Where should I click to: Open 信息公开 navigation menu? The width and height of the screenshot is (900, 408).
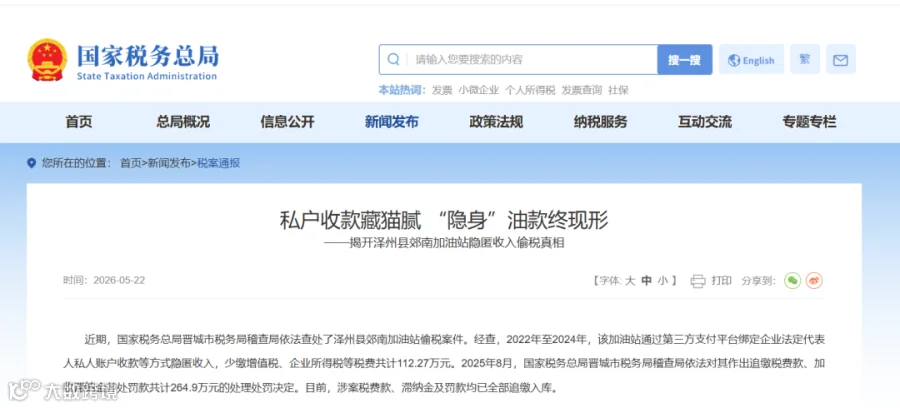coord(288,122)
